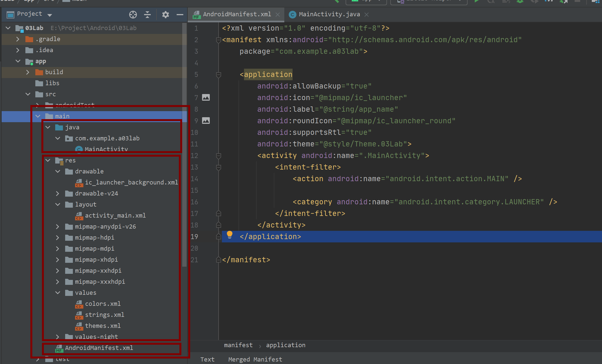
Task: Click the category LAUNCHER line
Action: pos(425,202)
